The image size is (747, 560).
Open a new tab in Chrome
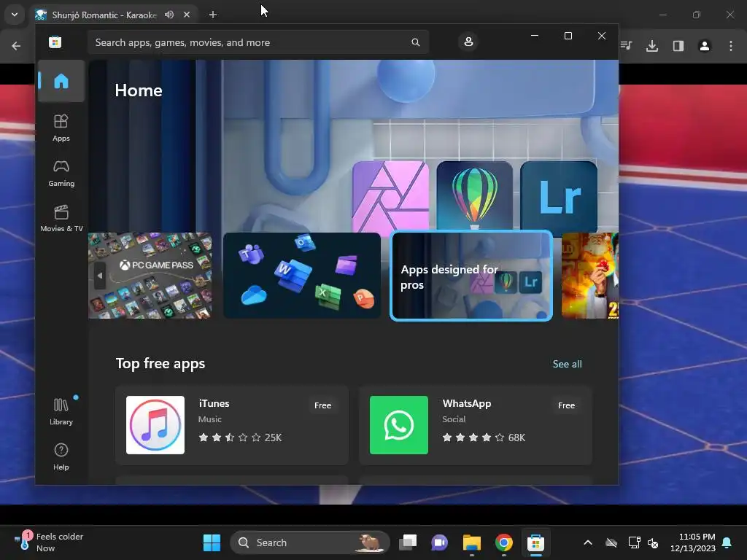tap(213, 15)
